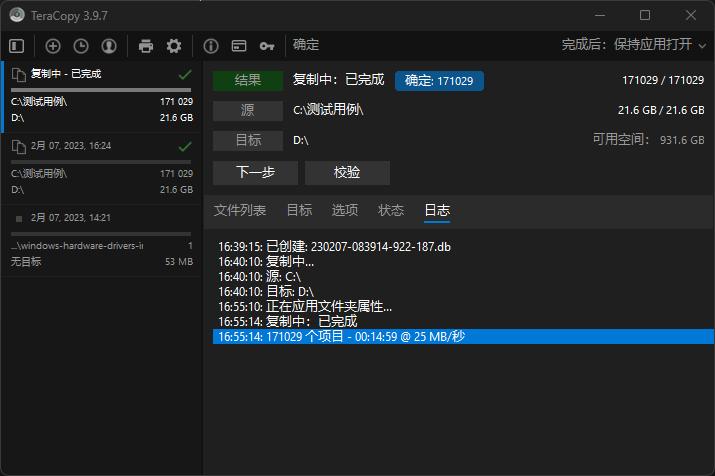Click 复制中 - 已完成 task title in list
Image resolution: width=715 pixels, height=476 pixels.
click(66, 74)
